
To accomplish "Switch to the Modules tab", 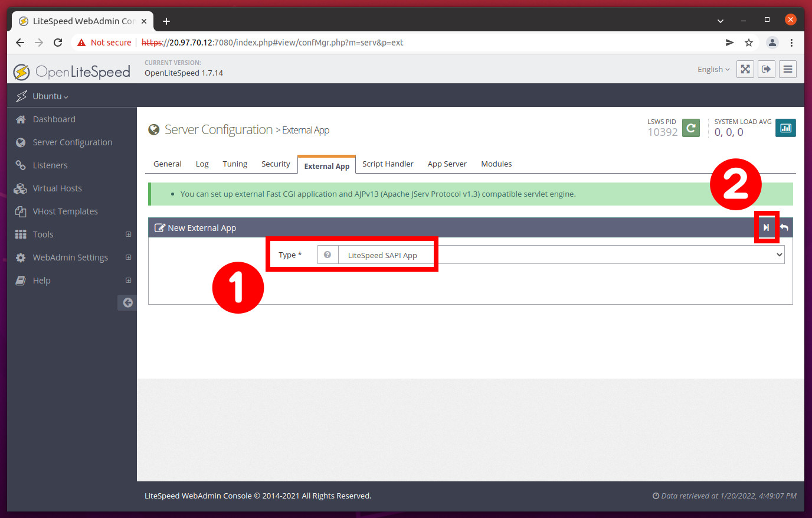I will pyautogui.click(x=496, y=164).
